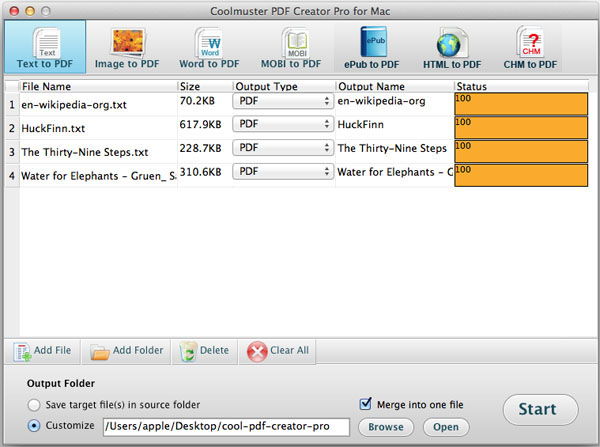The height and width of the screenshot is (447, 600).
Task: Click the Add Folder button
Action: pyautogui.click(x=126, y=351)
